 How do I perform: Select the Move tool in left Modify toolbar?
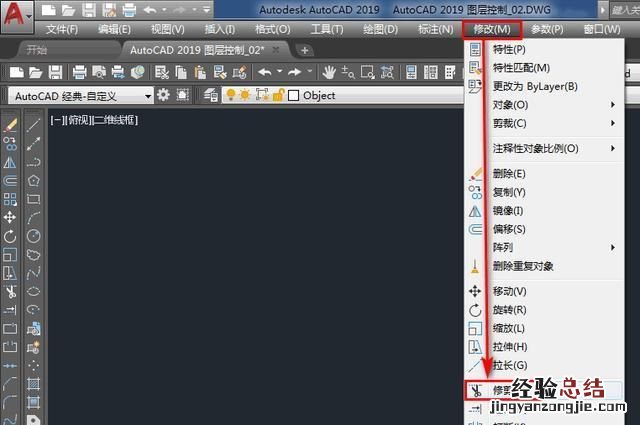[x=10, y=217]
